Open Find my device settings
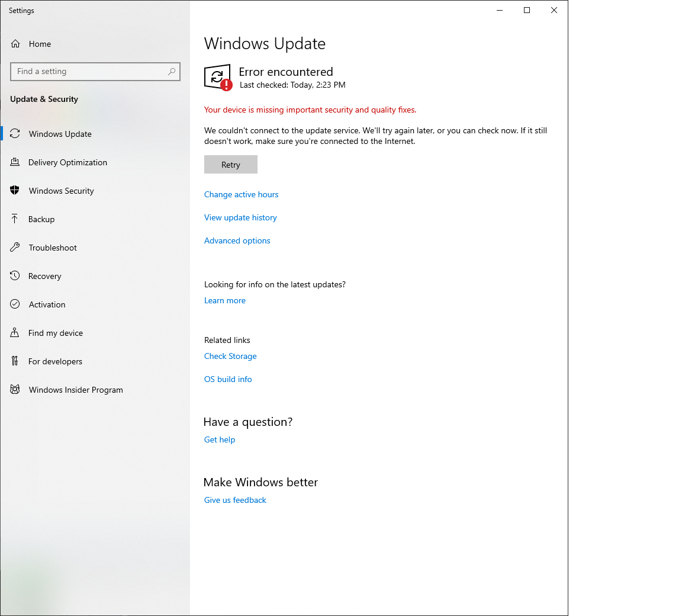Image resolution: width=682 pixels, height=616 pixels. pyautogui.click(x=95, y=333)
